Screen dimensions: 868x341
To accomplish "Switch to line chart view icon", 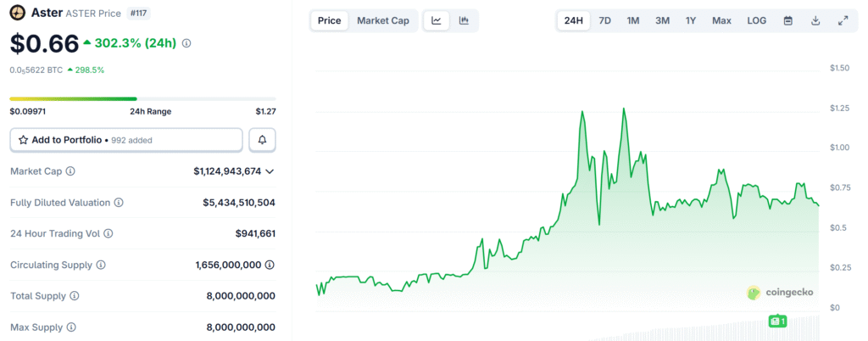I will (x=436, y=20).
